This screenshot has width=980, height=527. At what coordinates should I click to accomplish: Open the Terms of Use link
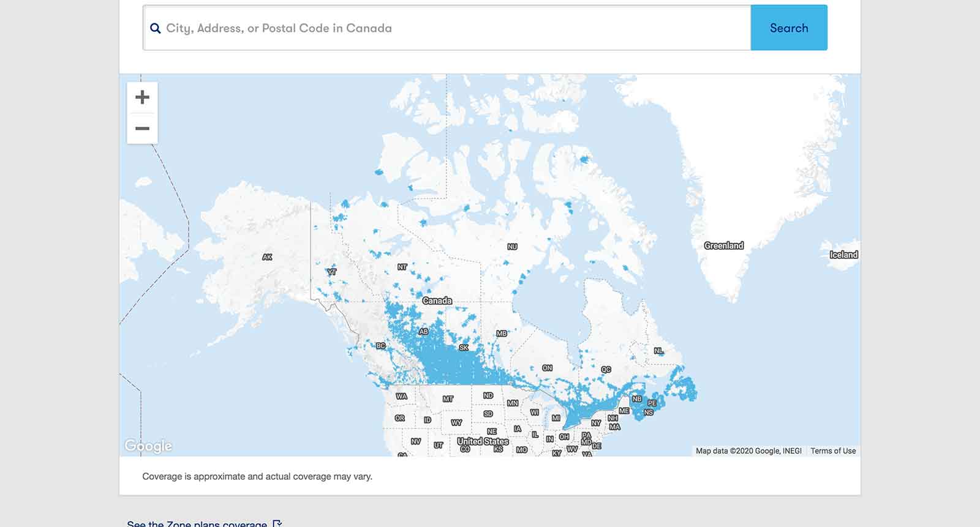click(833, 451)
